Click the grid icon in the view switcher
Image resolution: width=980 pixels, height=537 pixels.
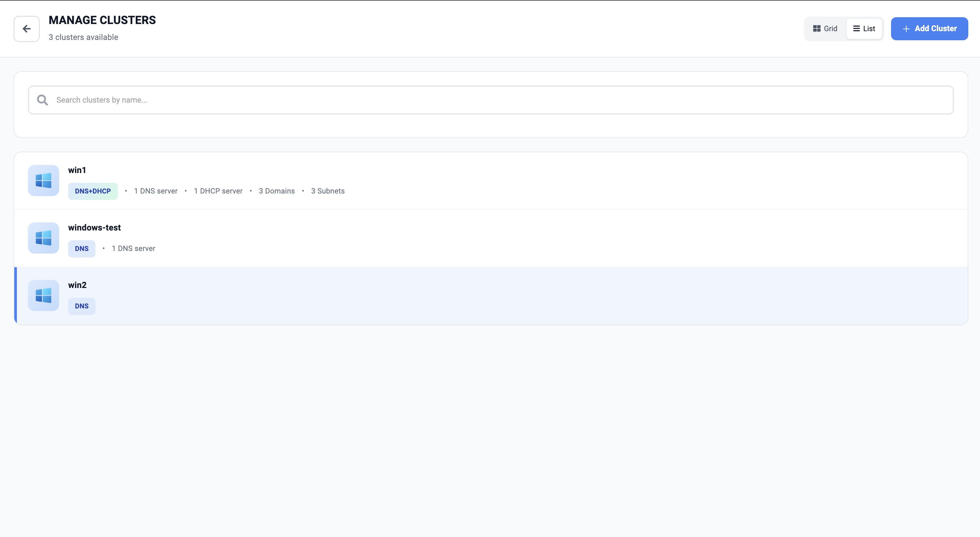(x=816, y=29)
